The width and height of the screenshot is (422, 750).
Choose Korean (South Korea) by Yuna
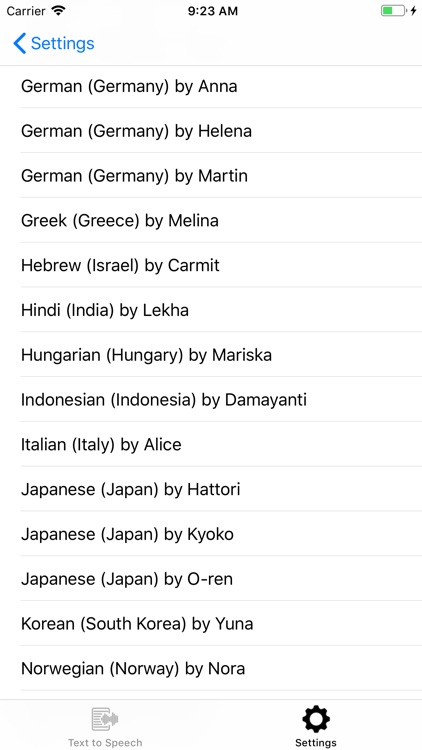(x=211, y=624)
